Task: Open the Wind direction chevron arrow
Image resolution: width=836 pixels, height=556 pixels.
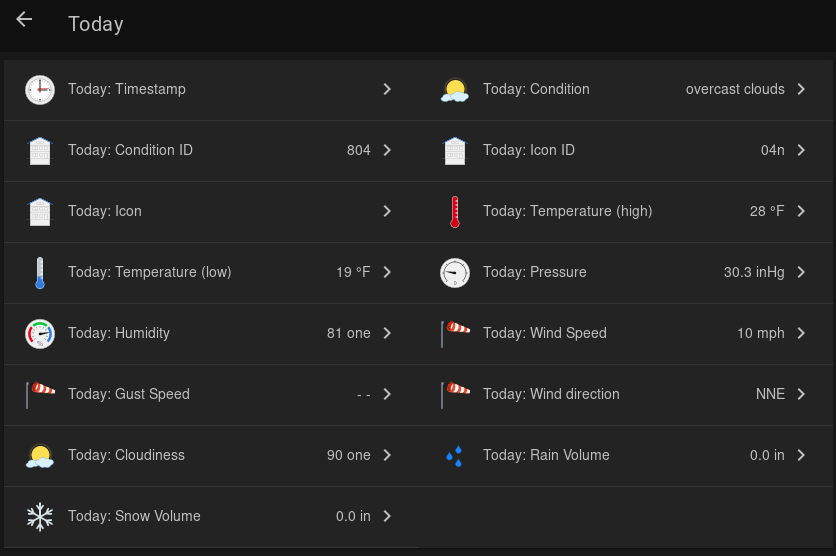Action: pos(802,394)
